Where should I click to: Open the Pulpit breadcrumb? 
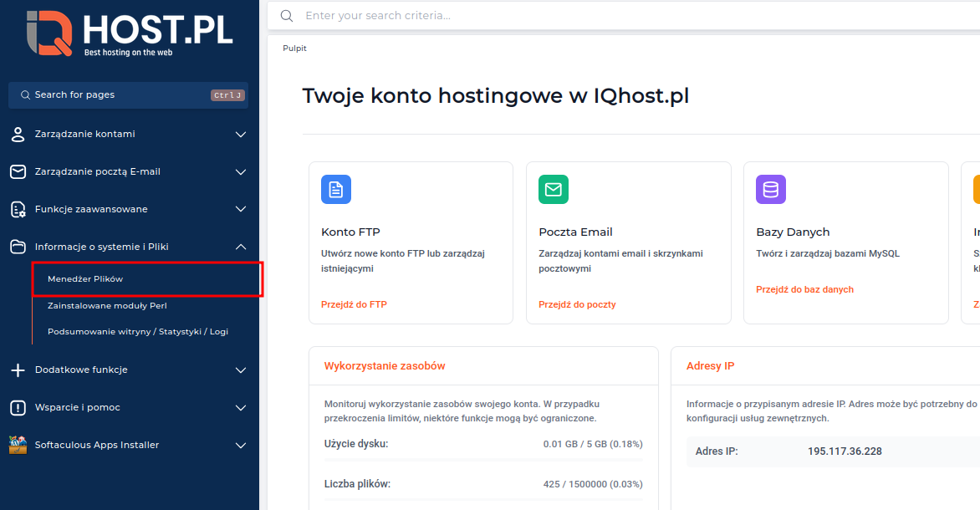[x=294, y=48]
